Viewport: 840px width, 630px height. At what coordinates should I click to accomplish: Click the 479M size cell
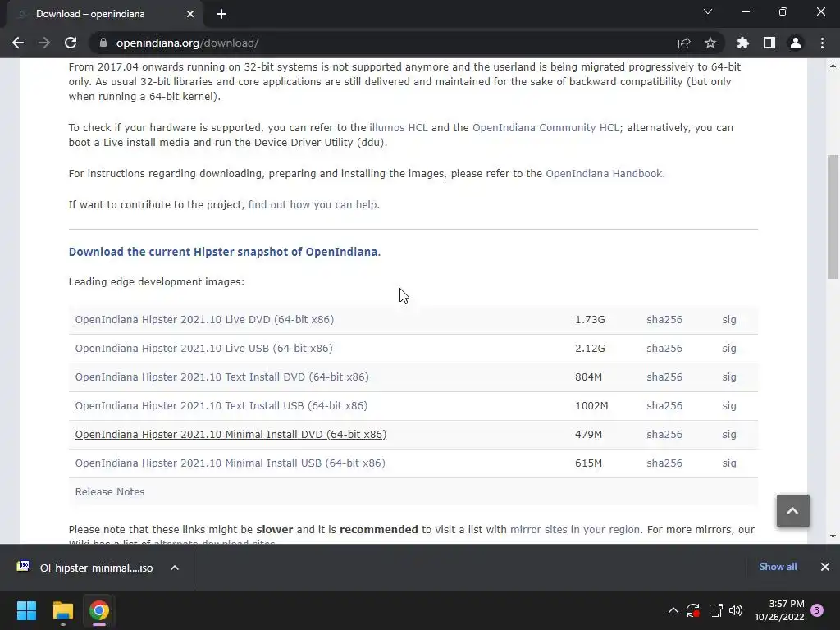point(588,435)
